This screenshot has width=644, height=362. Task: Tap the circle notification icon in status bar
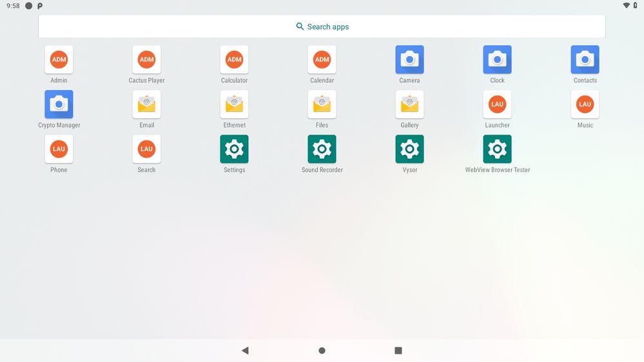(x=29, y=6)
